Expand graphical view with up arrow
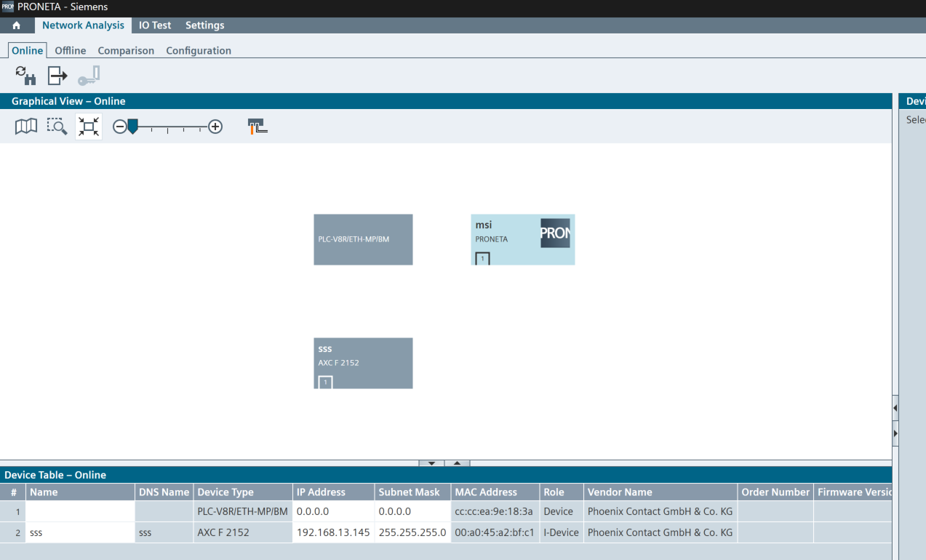 [457, 463]
